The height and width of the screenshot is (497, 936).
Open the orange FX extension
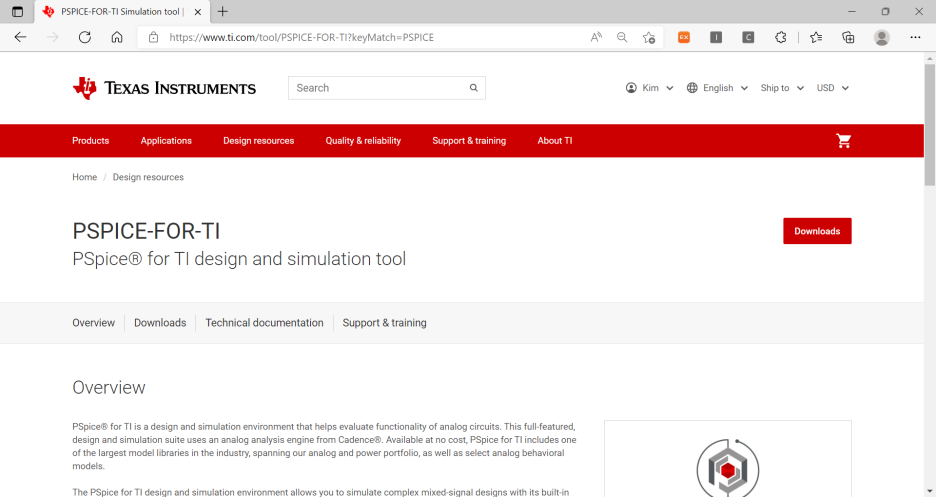coord(684,37)
